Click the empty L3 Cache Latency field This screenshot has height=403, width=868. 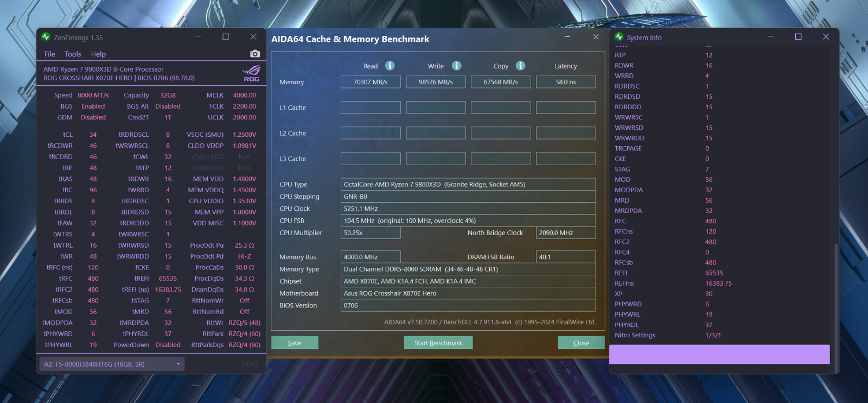click(566, 159)
